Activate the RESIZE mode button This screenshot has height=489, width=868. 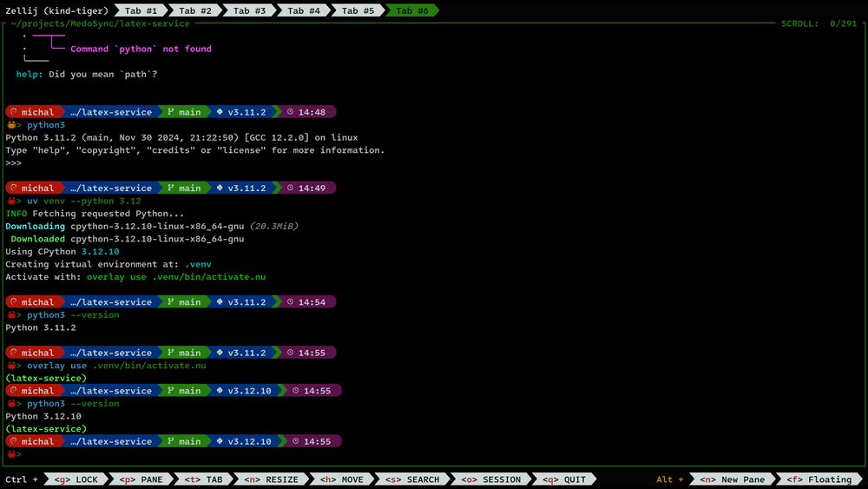click(x=271, y=479)
